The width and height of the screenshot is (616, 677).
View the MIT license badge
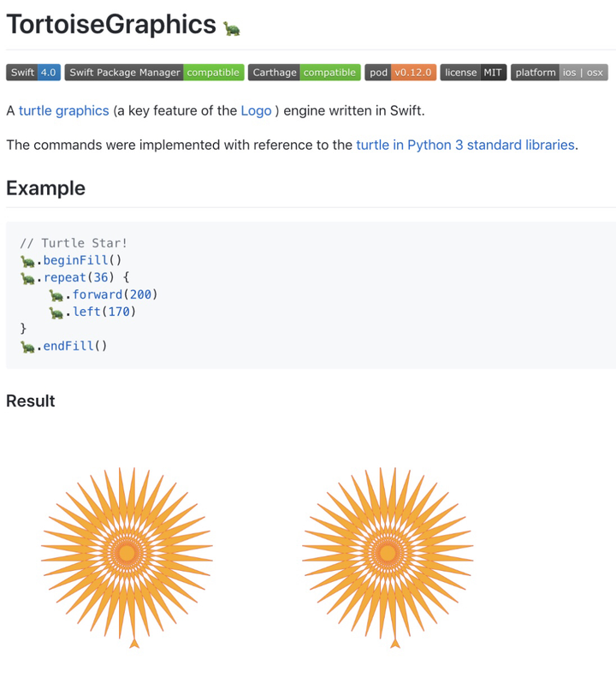473,73
